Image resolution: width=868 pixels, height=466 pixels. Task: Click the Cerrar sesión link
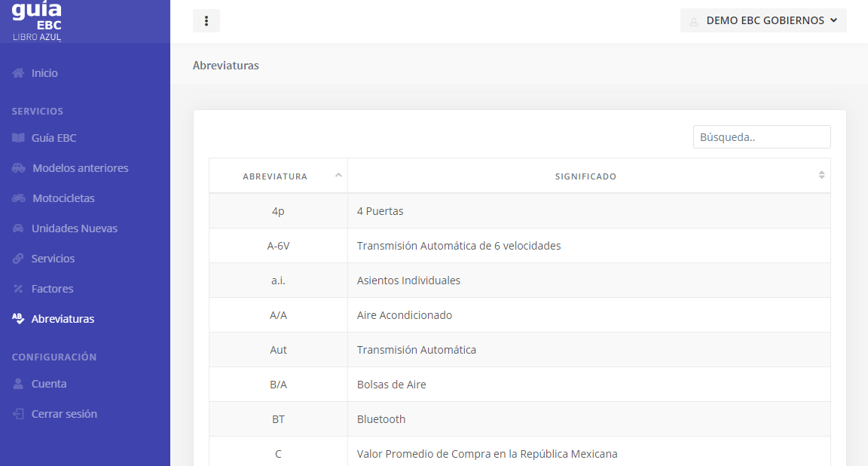point(64,414)
